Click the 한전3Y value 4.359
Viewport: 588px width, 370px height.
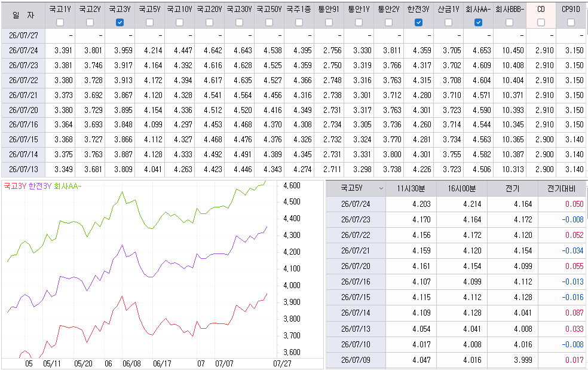(422, 50)
